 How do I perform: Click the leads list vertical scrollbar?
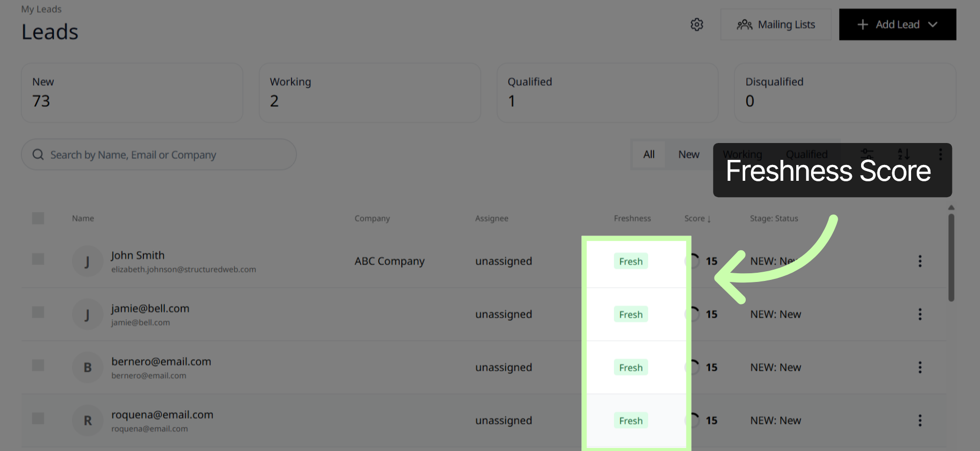[951, 258]
